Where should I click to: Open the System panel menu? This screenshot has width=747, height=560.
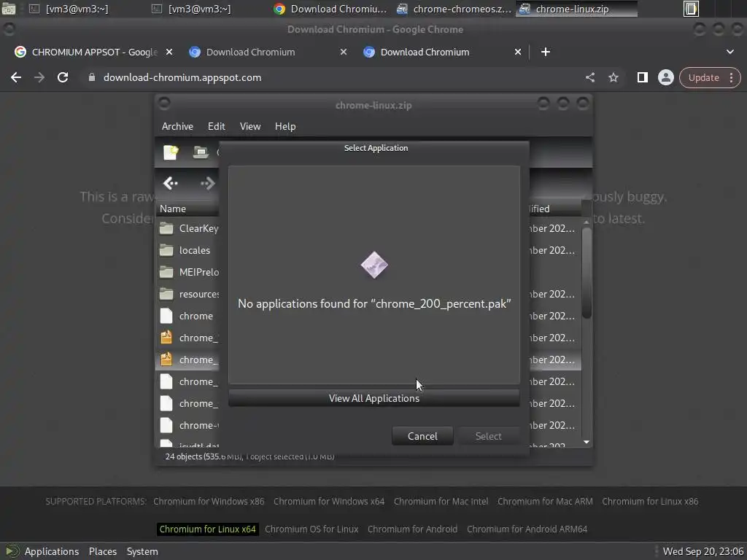142,551
